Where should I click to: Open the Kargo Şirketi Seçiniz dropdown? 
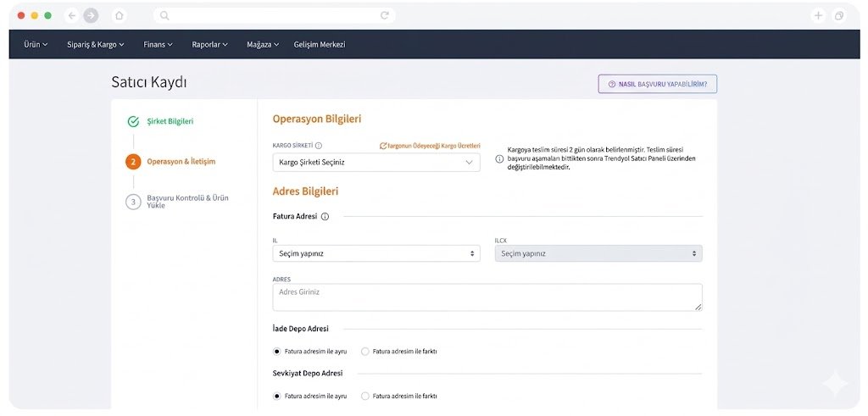[x=376, y=163]
